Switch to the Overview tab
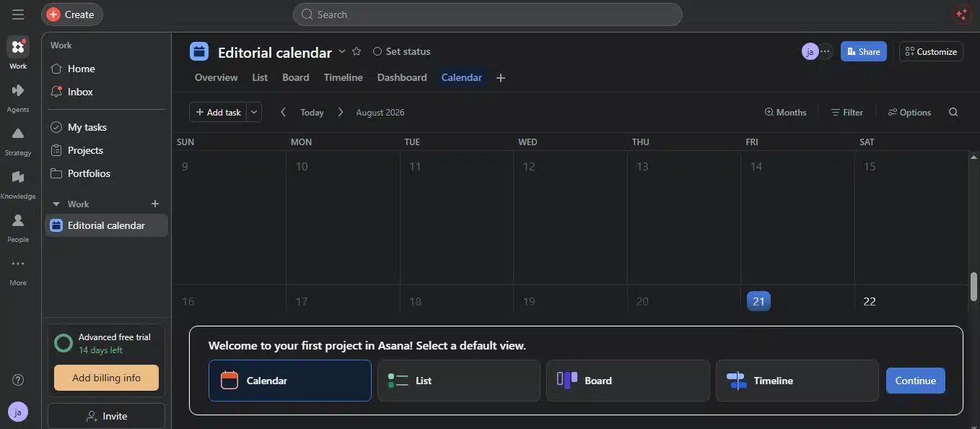The image size is (980, 429). [216, 77]
